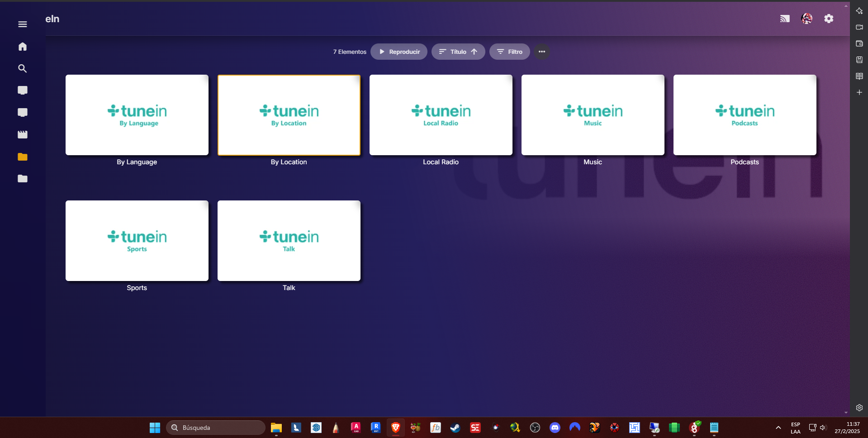Open the white folder library in sidebar

pyautogui.click(x=23, y=179)
